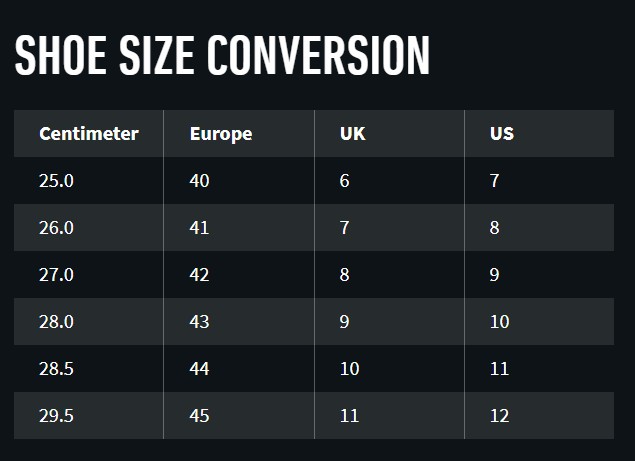The height and width of the screenshot is (461, 635).
Task: Click the 27.0 centimeter cell
Action: pos(56,275)
